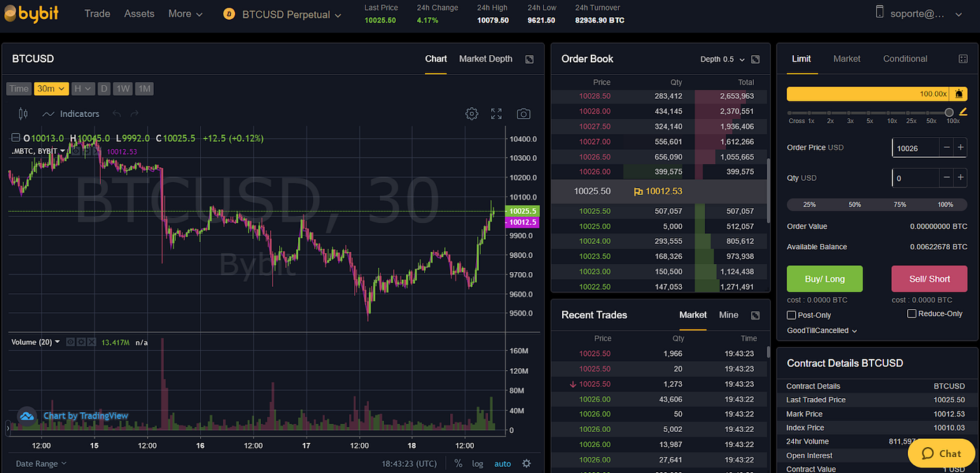Open the Depth 0.5 dropdown

click(x=721, y=59)
